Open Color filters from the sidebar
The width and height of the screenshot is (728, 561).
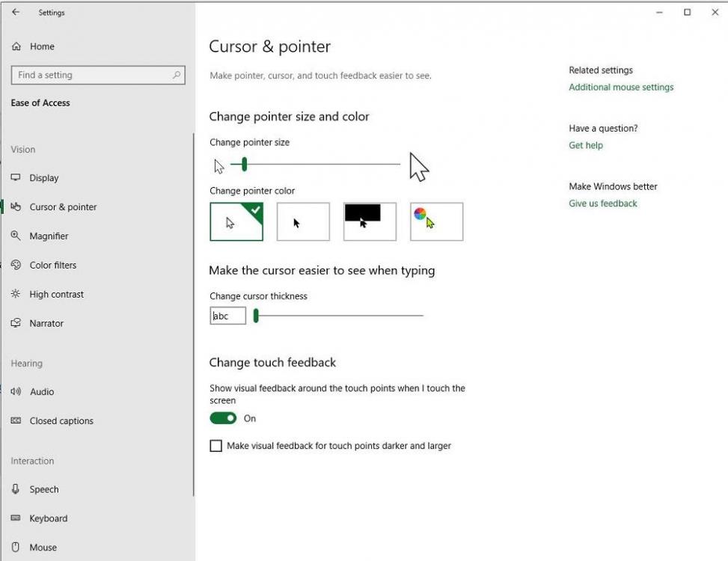point(52,266)
